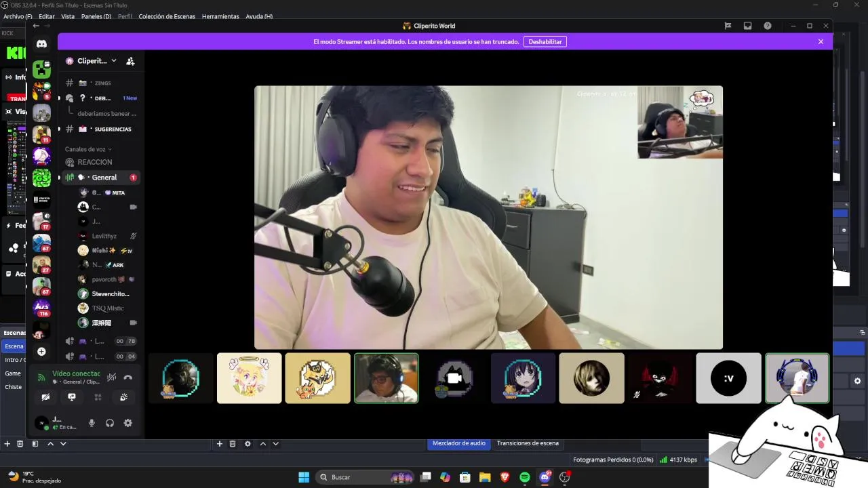Open the soundboard icon

(123, 397)
